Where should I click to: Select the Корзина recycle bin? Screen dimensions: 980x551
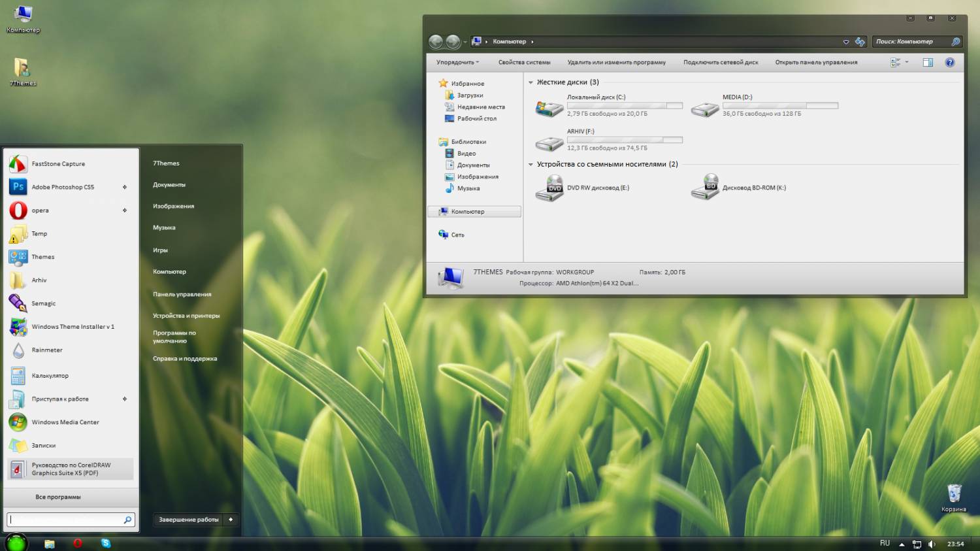tap(954, 498)
